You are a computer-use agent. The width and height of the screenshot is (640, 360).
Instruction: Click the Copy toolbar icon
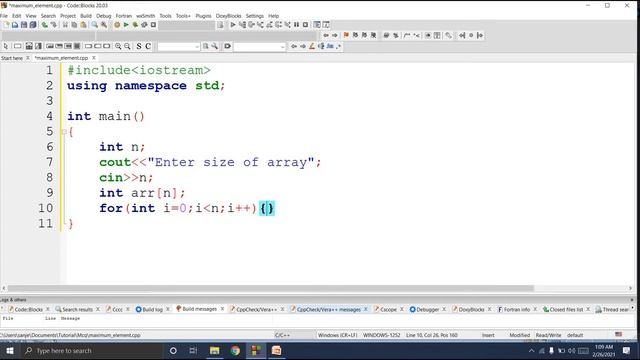74,25
